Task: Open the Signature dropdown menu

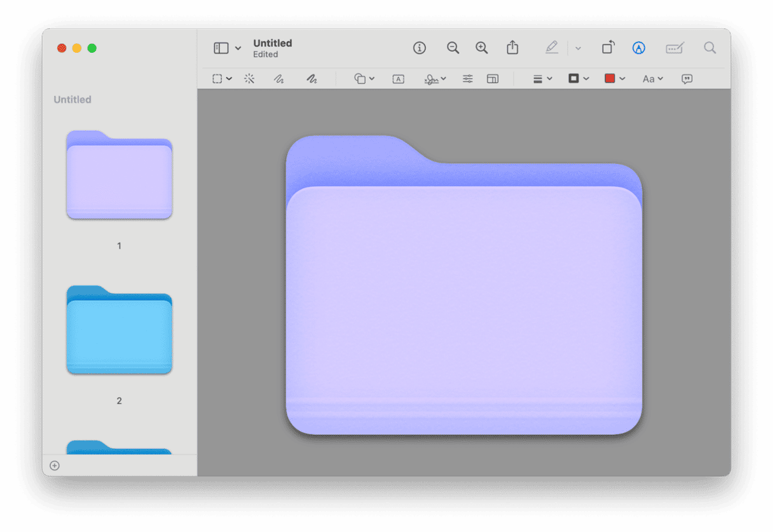Action: click(x=435, y=79)
